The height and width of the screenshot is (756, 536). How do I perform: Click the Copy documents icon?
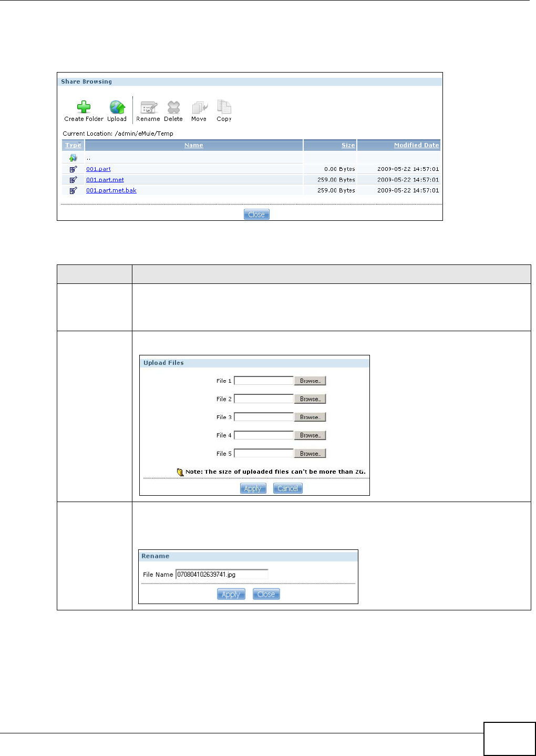point(224,107)
